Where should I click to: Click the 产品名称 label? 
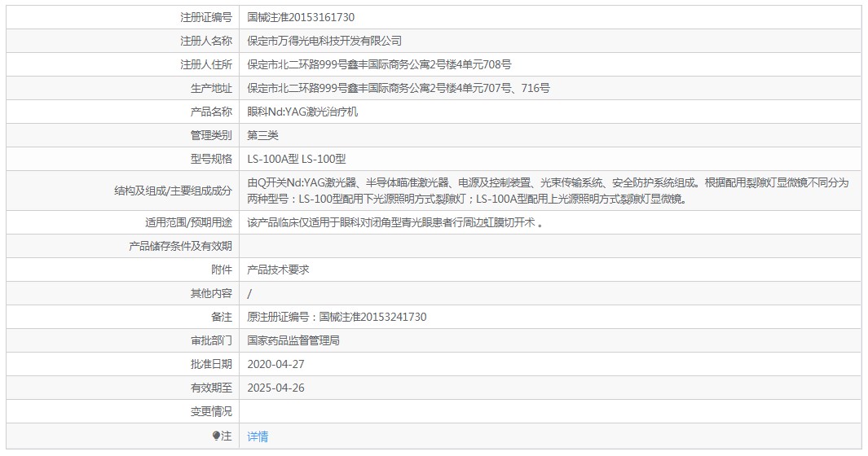(211, 112)
